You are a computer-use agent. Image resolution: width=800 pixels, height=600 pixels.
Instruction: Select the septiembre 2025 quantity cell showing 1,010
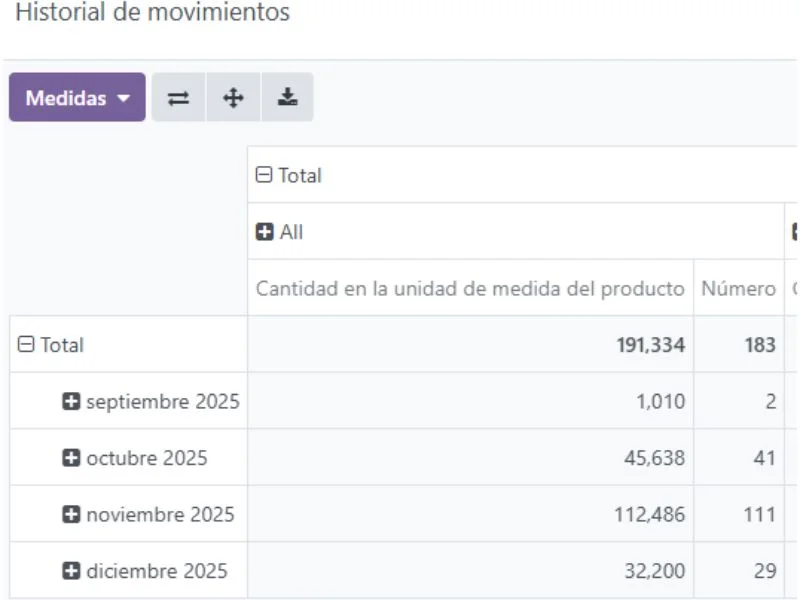coord(470,401)
